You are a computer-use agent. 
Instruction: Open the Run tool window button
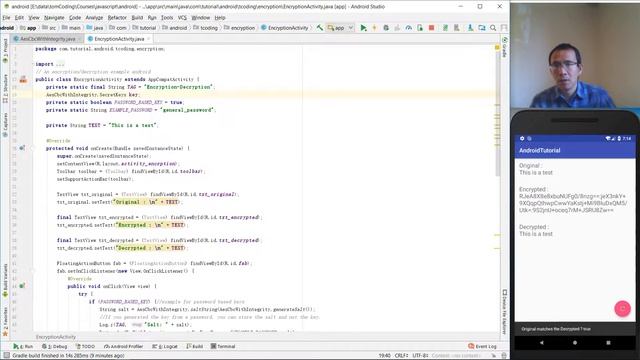pos(23,346)
